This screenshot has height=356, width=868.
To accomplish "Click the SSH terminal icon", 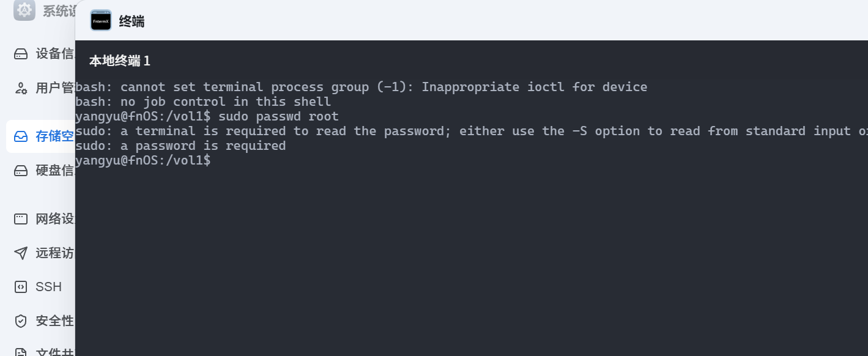I will pyautogui.click(x=20, y=286).
